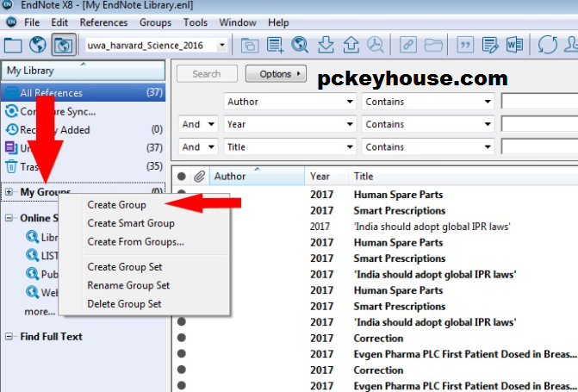Click the Title search text field

pos(539,147)
